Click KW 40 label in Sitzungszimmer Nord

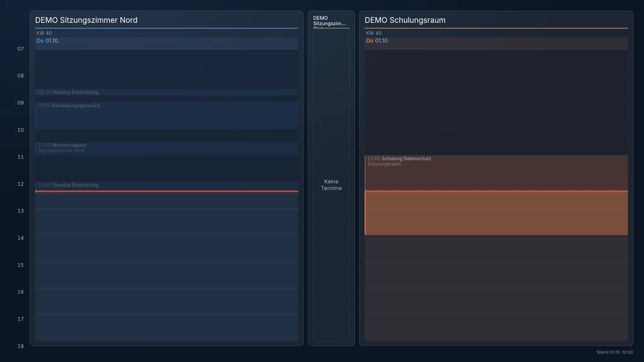coord(44,33)
